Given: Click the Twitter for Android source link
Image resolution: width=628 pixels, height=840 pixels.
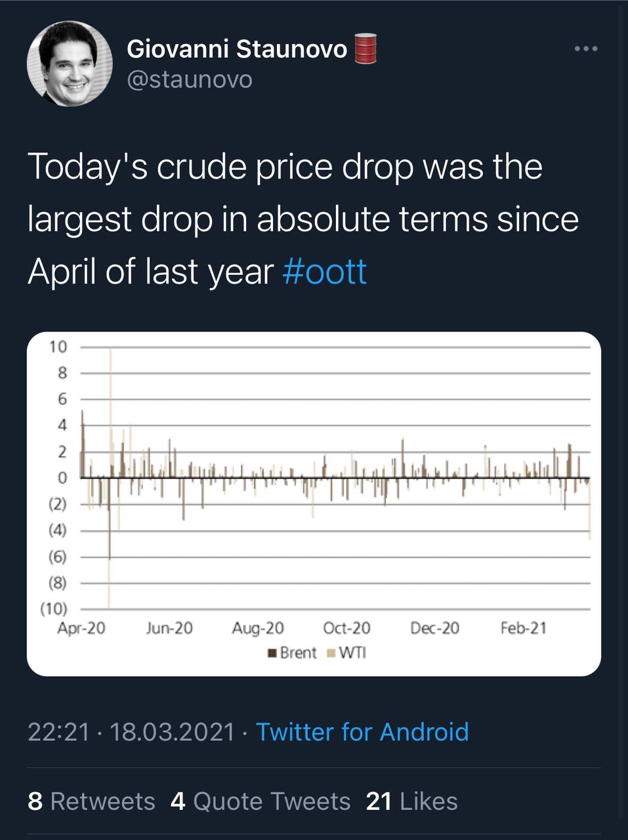Looking at the screenshot, I should tap(362, 731).
